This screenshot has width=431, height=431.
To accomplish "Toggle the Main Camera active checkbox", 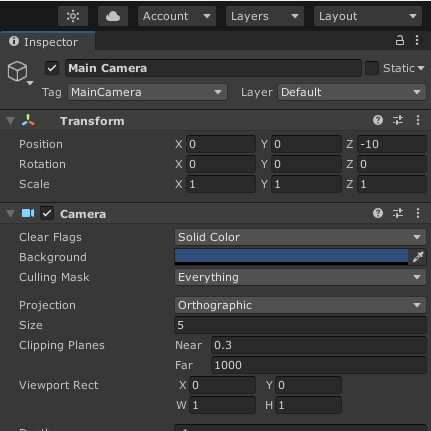I will click(x=52, y=68).
